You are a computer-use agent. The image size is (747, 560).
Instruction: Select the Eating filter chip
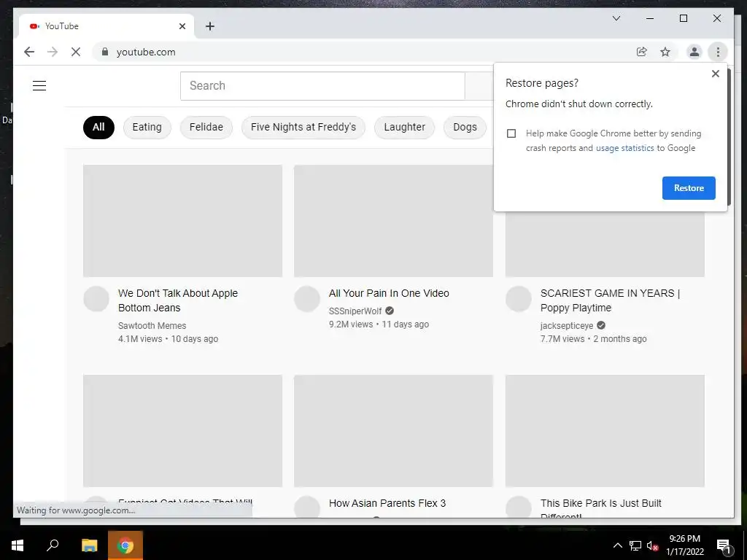[x=147, y=127]
